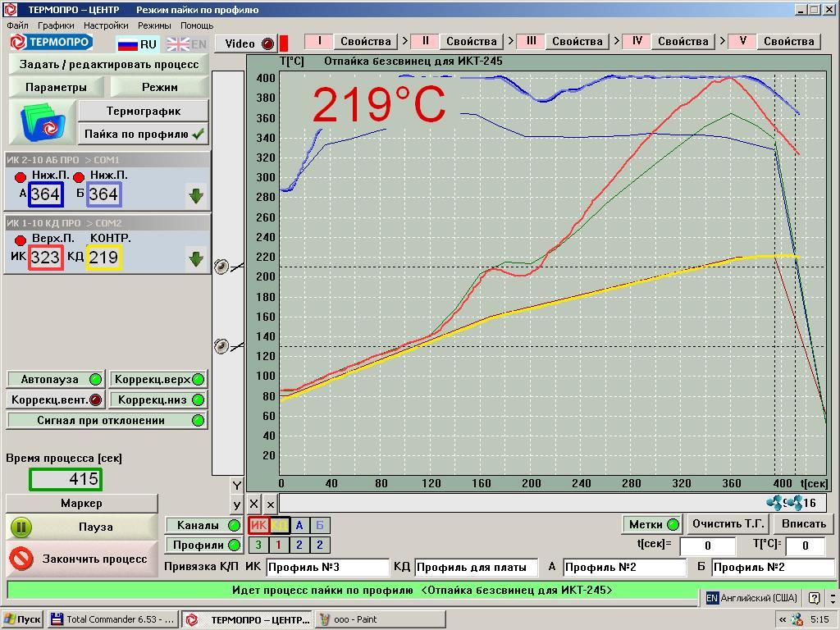This screenshot has height=630, width=840.
Task: Click the Termopro logo
Action: point(52,42)
